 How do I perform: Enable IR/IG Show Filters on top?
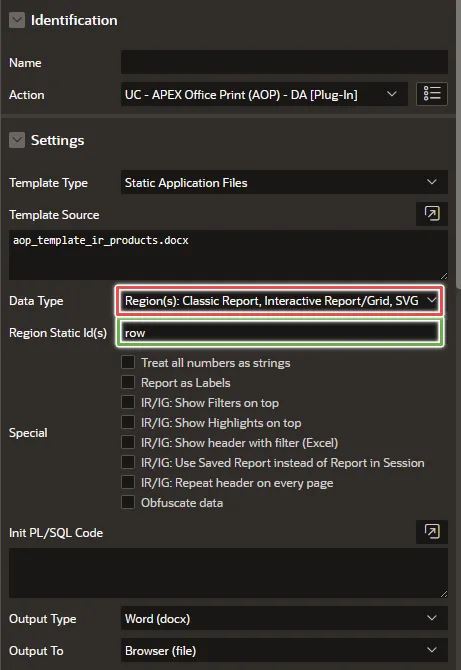[128, 403]
